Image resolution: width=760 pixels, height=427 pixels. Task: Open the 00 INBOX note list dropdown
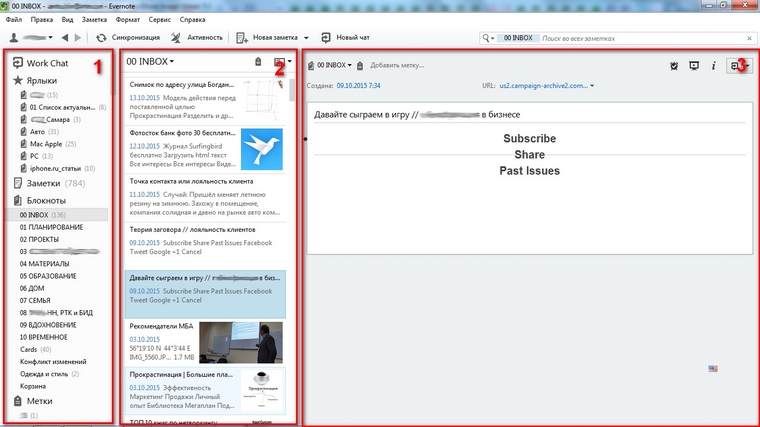(150, 62)
